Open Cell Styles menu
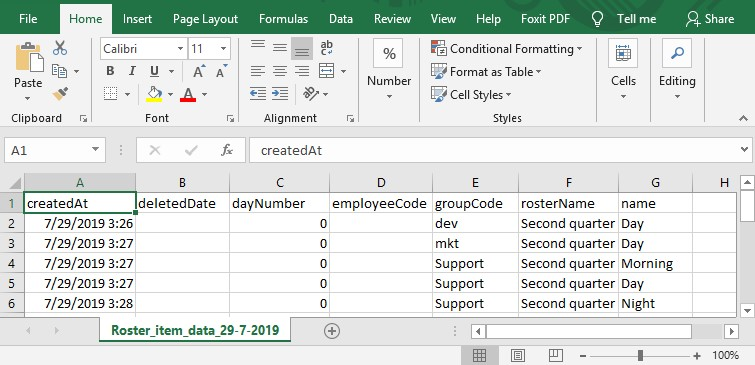The image size is (755, 365). (x=471, y=95)
